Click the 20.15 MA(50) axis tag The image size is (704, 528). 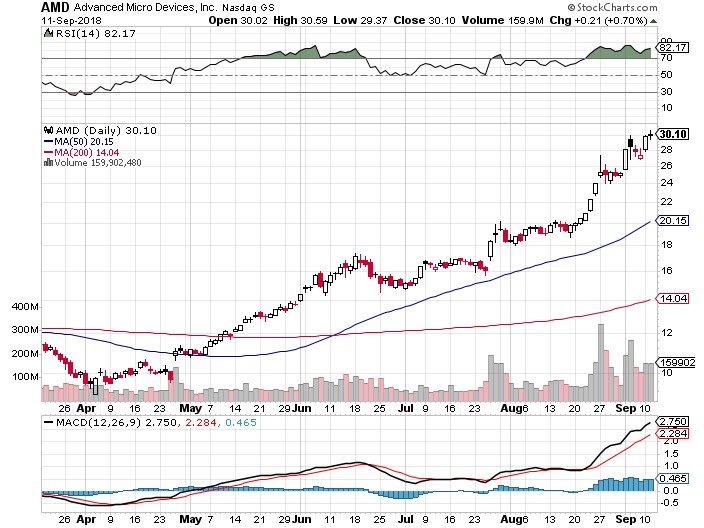(x=673, y=220)
